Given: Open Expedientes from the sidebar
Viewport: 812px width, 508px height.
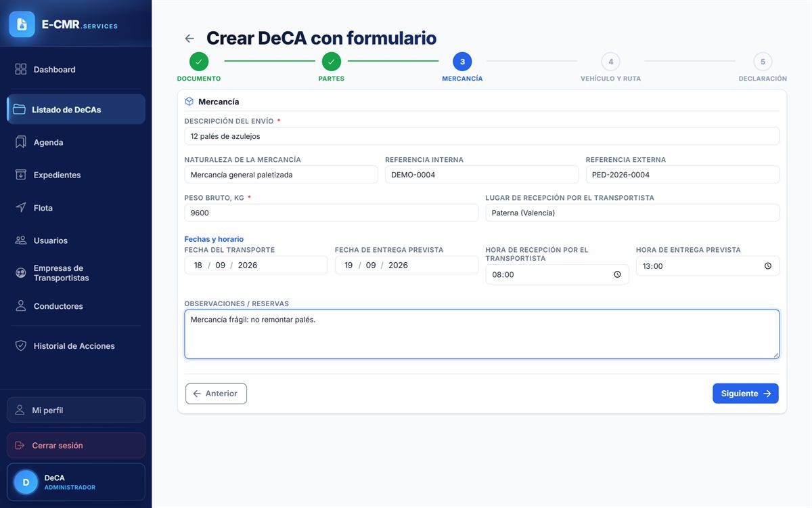Looking at the screenshot, I should click(x=76, y=175).
